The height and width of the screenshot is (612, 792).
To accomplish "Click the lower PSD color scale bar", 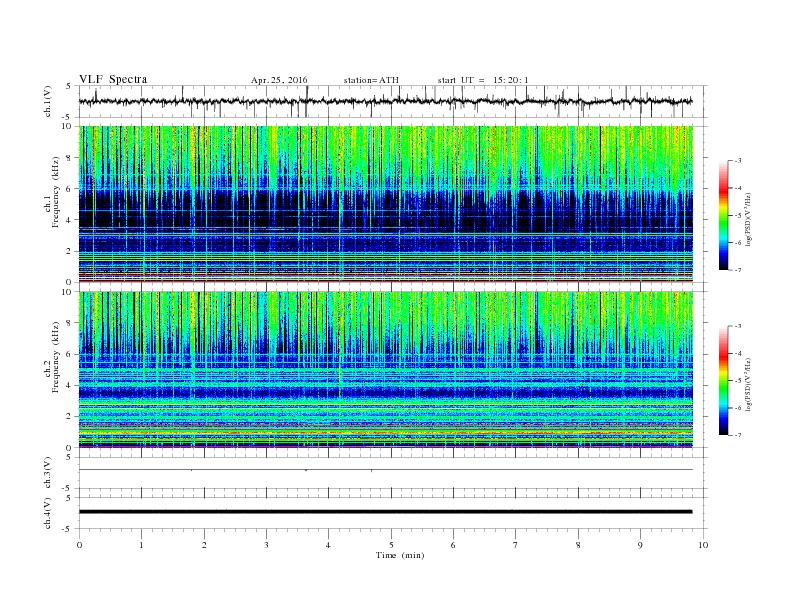I will 723,380.
